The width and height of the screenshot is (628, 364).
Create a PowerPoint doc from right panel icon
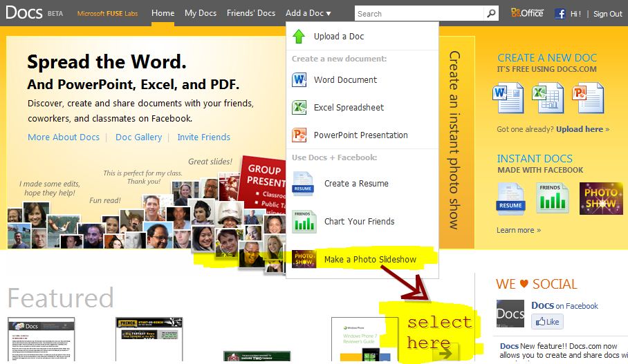(x=588, y=97)
